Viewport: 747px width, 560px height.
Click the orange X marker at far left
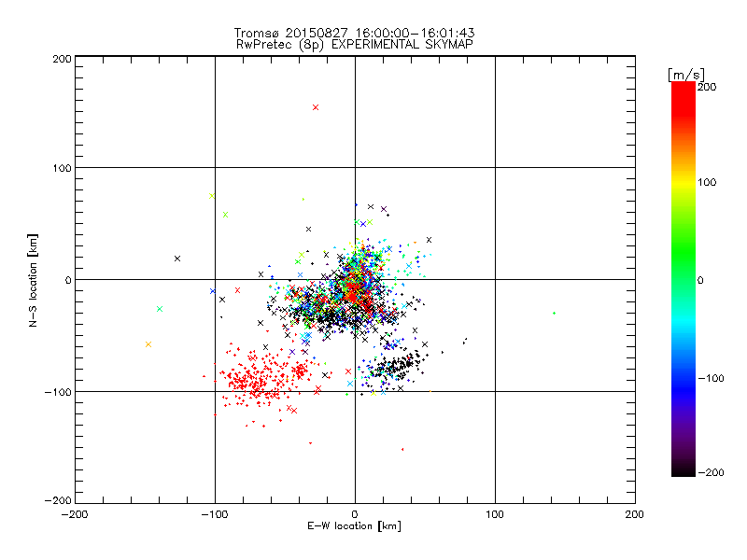(x=148, y=344)
